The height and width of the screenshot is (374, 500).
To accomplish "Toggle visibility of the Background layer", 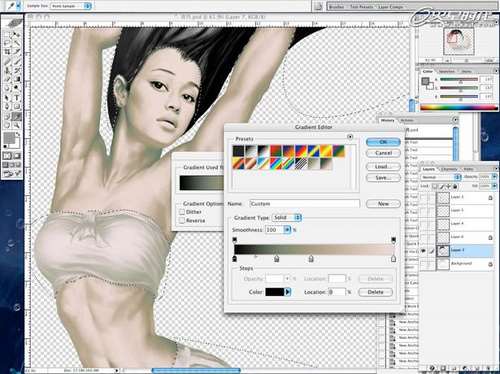I will 423,264.
